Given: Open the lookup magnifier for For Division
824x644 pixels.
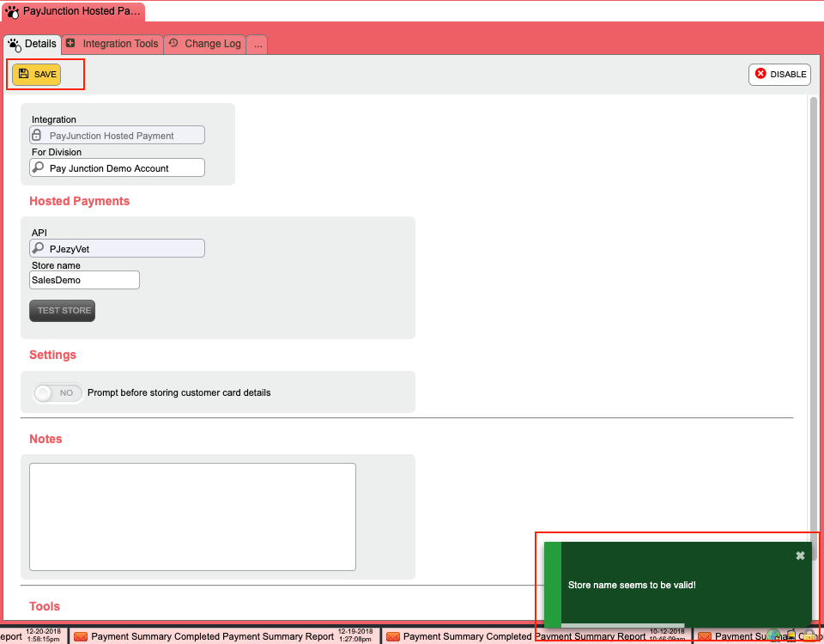Looking at the screenshot, I should pos(38,167).
